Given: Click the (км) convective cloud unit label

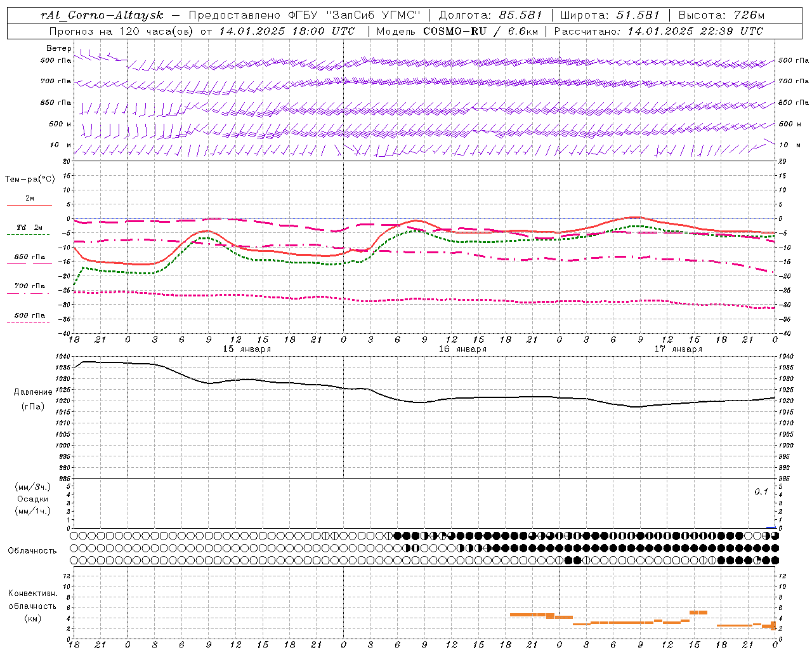Looking at the screenshot, I should [x=33, y=618].
